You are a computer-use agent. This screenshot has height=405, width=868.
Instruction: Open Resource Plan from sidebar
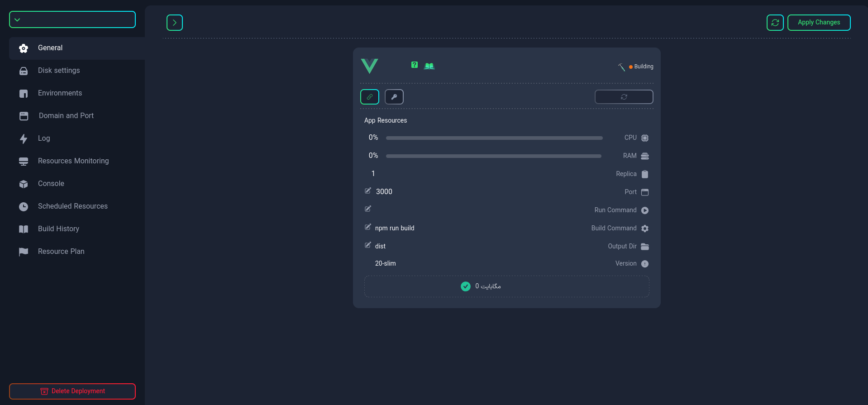point(77,252)
